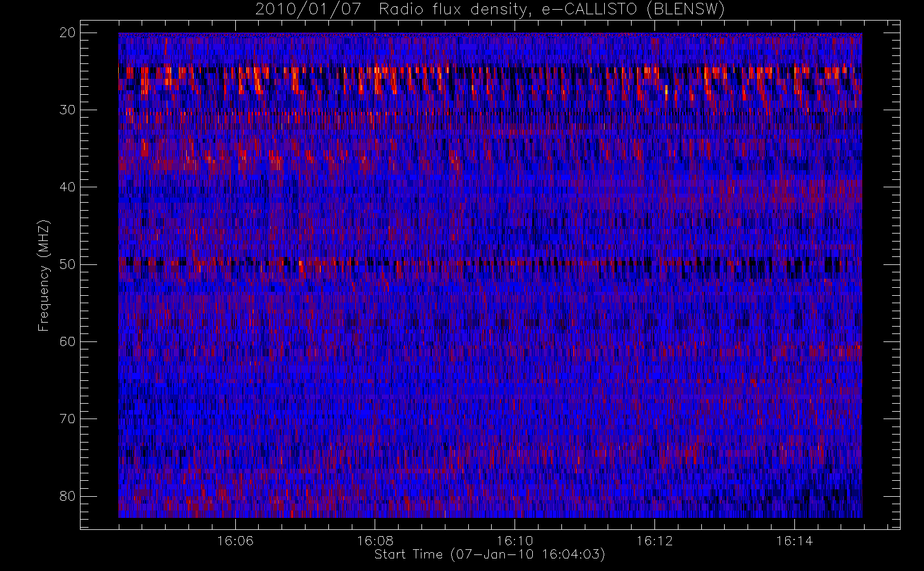Click the 50 MHz frequency tick label
This screenshot has width=924, height=571.
point(67,264)
